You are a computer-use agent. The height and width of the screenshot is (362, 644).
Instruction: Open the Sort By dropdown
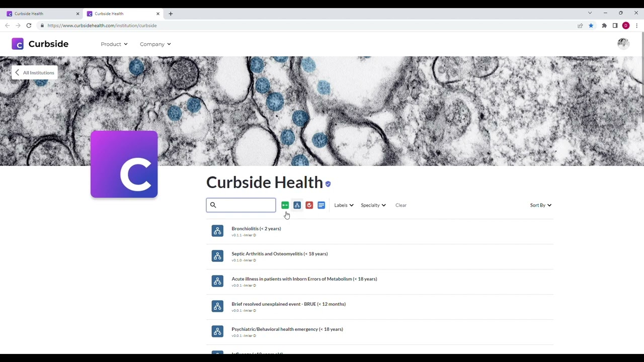[540, 205]
